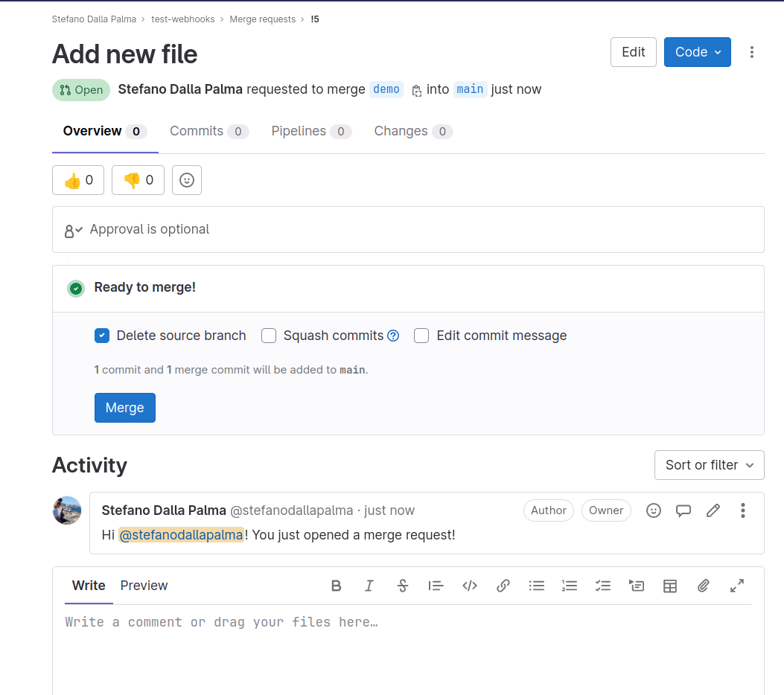Toggle bold formatting in the comment toolbar
Screen dimensions: 784x695
336,586
